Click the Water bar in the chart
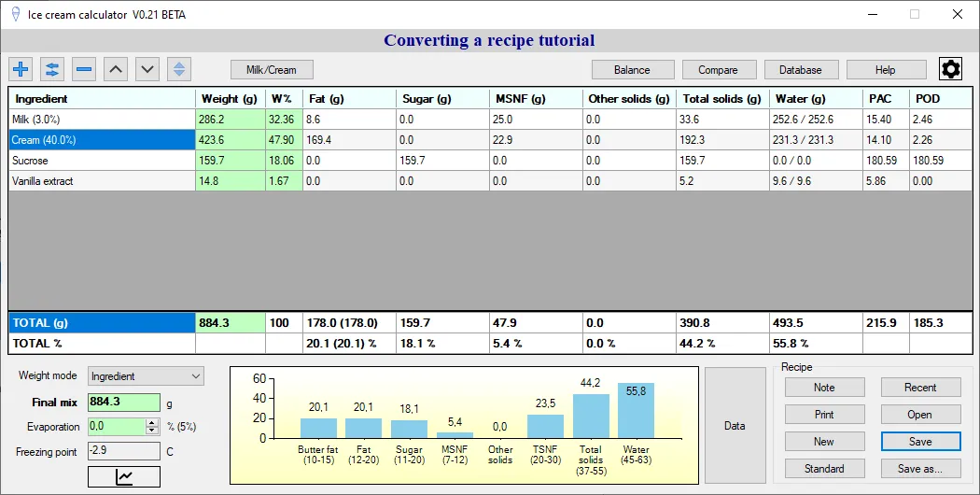Viewport: 980px width, 495px height. click(x=636, y=411)
